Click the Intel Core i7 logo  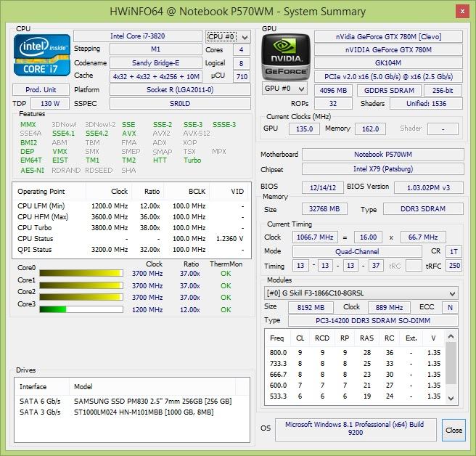pos(42,55)
